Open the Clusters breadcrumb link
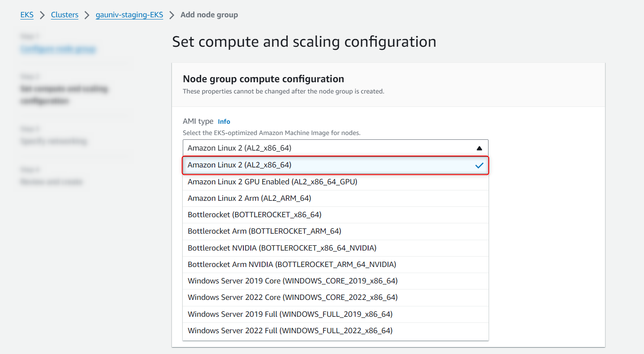 pyautogui.click(x=65, y=15)
